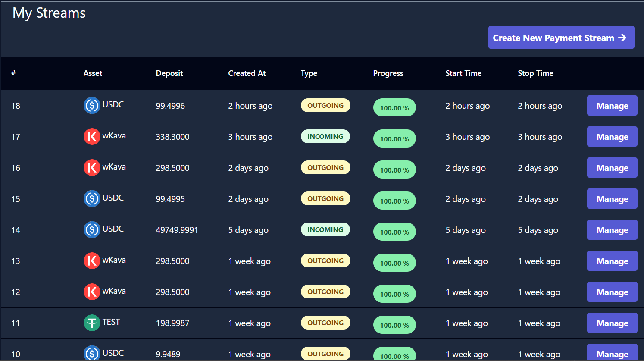The width and height of the screenshot is (644, 361).
Task: Select the deposit value 338.3000 in row 17
Action: click(172, 136)
